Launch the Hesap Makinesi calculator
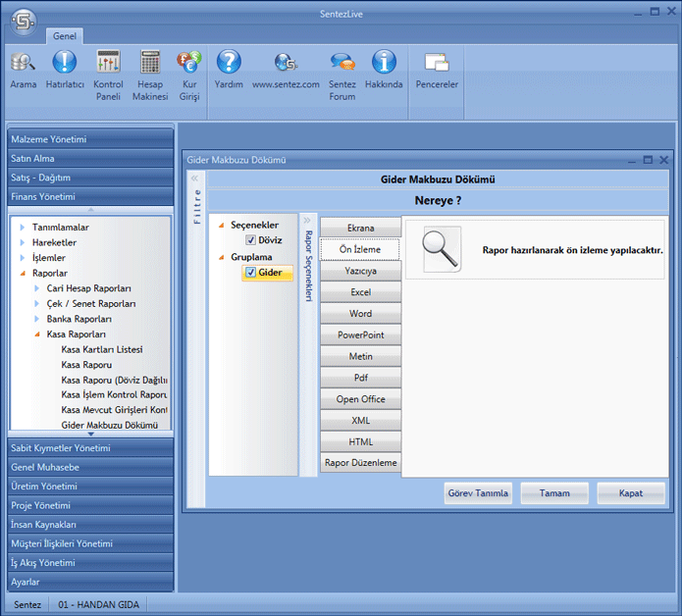The width and height of the screenshot is (682, 616). pos(150,76)
